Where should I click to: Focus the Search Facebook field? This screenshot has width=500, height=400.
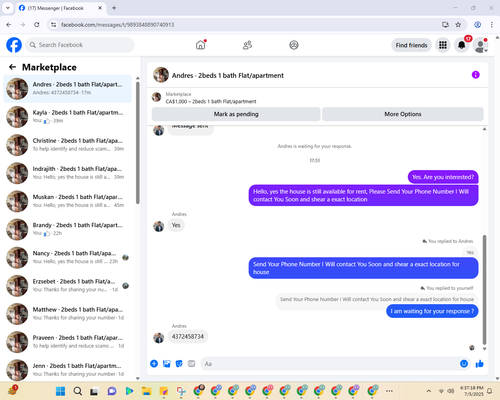[x=80, y=45]
